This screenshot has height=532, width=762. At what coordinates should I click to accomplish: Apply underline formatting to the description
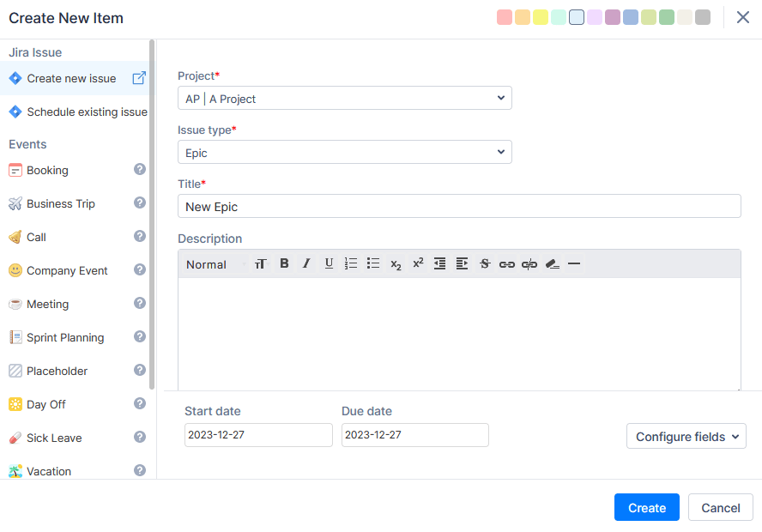pyautogui.click(x=329, y=264)
